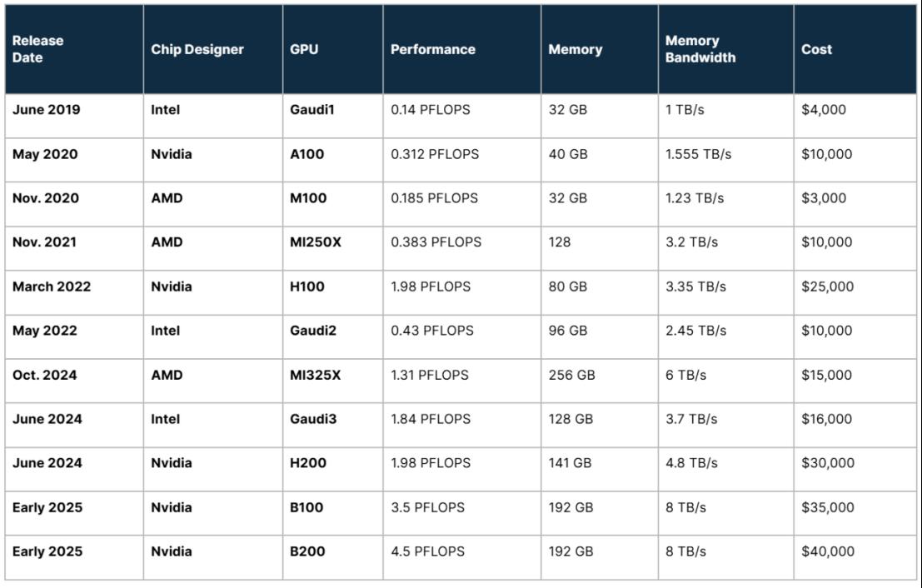The width and height of the screenshot is (922, 588).
Task: Select the $16,000 cost cell
Action: [855, 425]
